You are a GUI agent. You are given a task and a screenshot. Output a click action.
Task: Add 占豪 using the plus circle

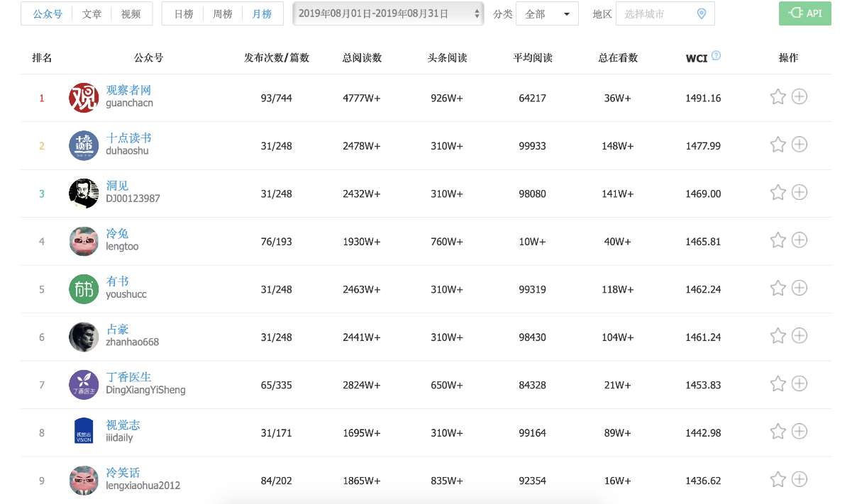click(800, 336)
